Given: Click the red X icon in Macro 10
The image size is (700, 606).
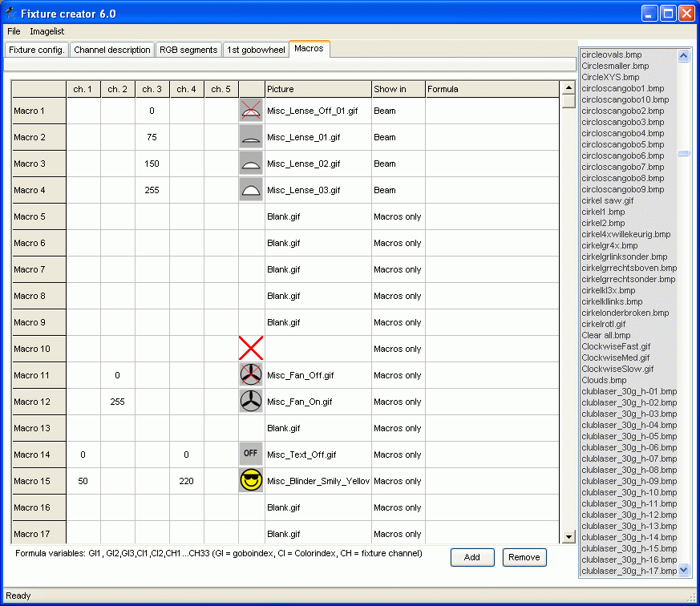Looking at the screenshot, I should coord(251,348).
